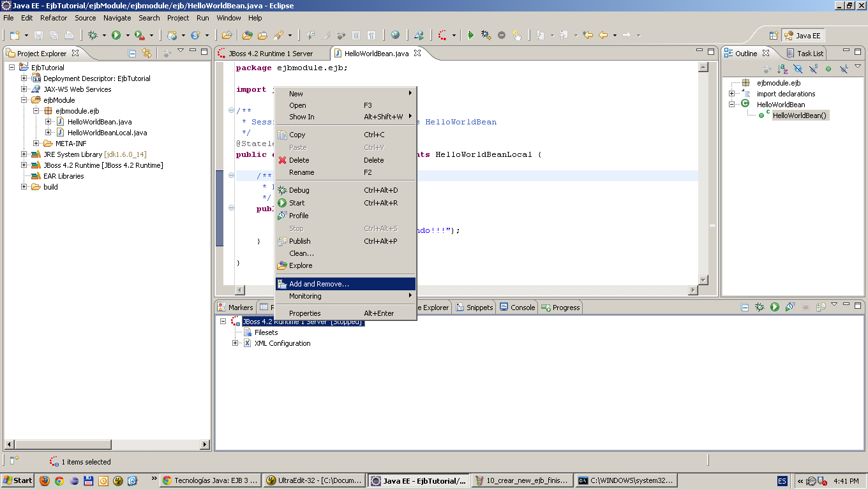Viewport: 868px width, 490px height.
Task: Debug the application with the Debug toolbar icon
Action: [x=94, y=35]
